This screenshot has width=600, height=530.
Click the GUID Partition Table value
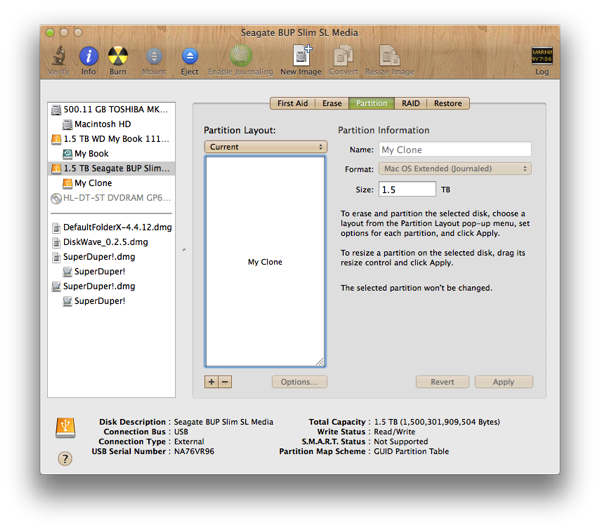411,451
